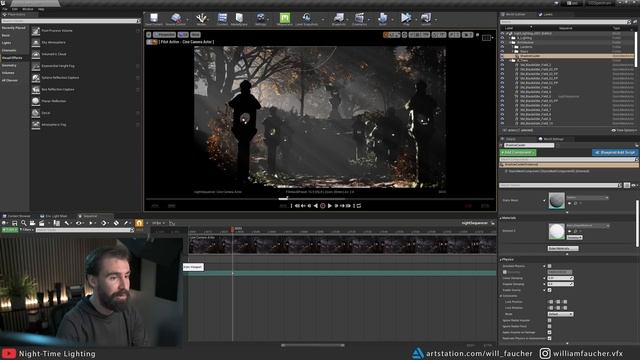The width and height of the screenshot is (640, 360).
Task: Click the Sequencer save icon
Action: (15, 223)
